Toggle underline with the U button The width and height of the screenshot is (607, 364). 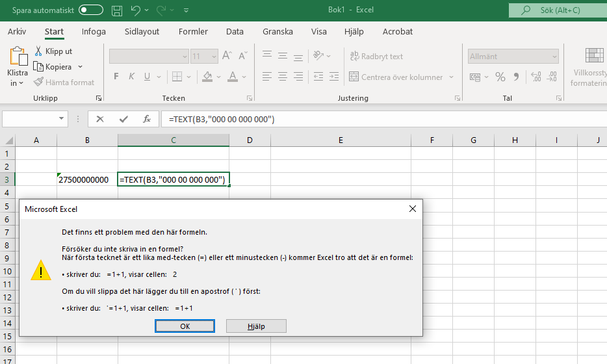[x=147, y=77]
